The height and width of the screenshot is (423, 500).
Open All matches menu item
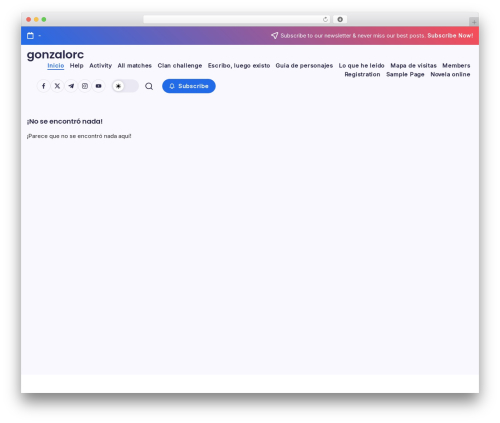pos(135,66)
